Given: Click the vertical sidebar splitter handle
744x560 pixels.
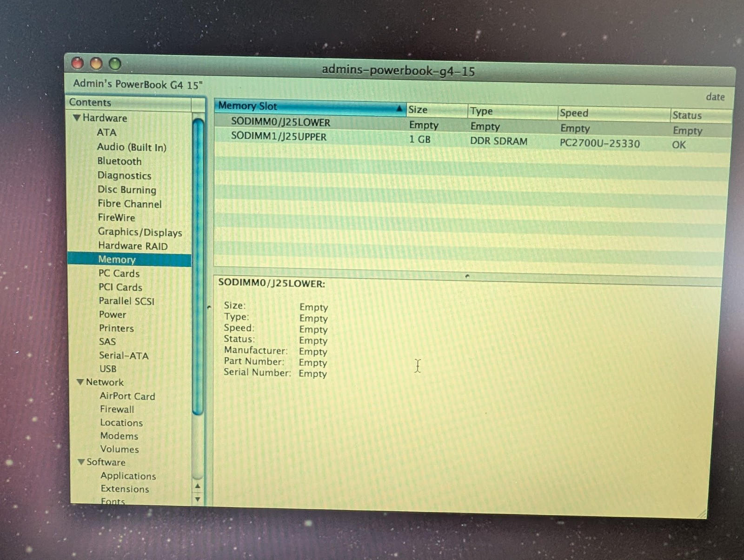Looking at the screenshot, I should pyautogui.click(x=209, y=307).
